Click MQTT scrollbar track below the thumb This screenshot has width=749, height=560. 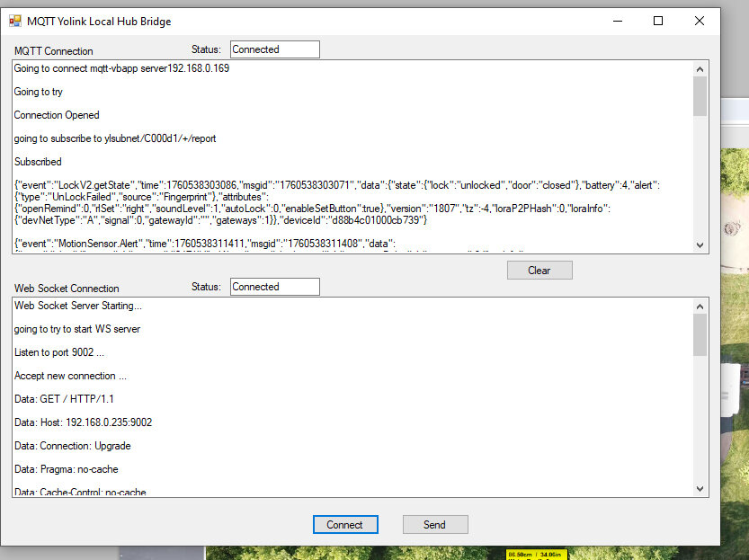pyautogui.click(x=700, y=180)
